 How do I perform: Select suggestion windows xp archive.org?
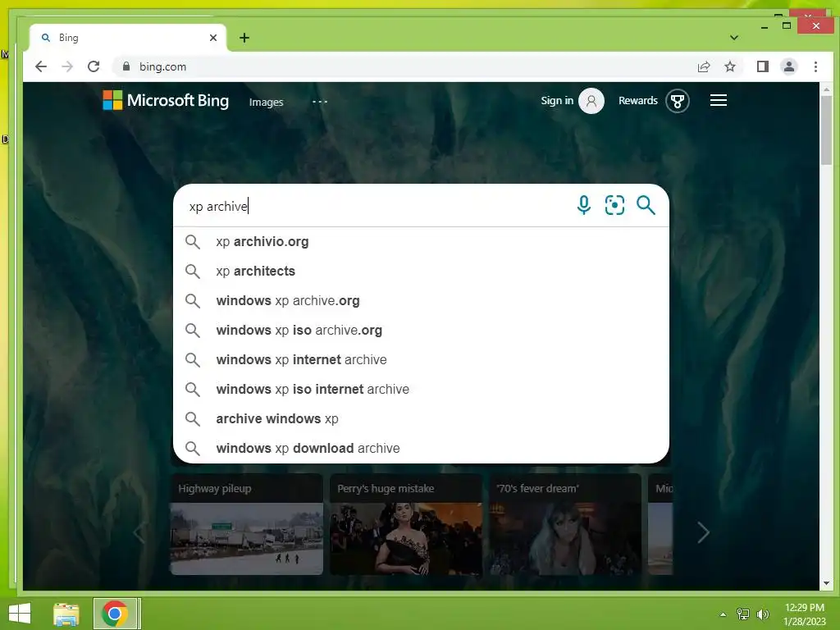tap(421, 300)
